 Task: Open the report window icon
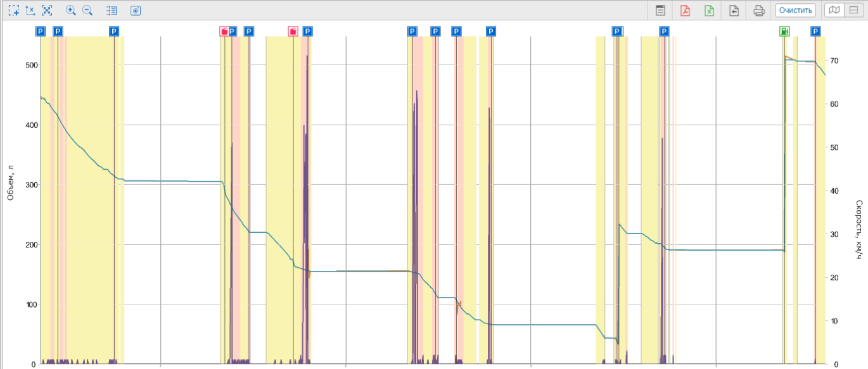(660, 11)
